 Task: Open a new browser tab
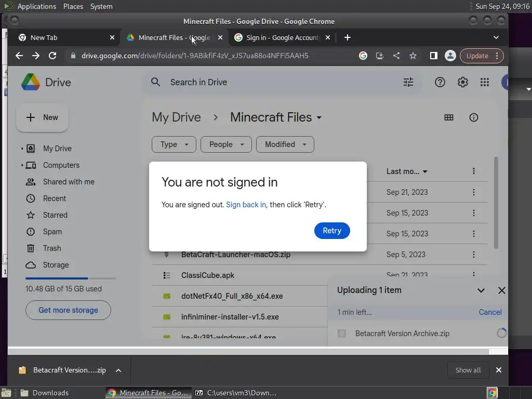tap(348, 37)
